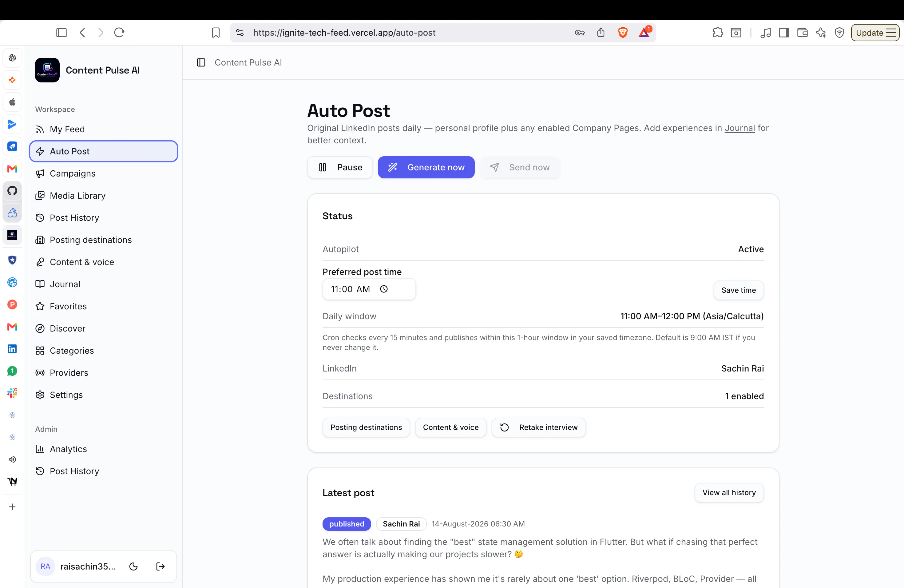Click the Posting destinations button in Status card
This screenshot has width=904, height=588.
(366, 427)
